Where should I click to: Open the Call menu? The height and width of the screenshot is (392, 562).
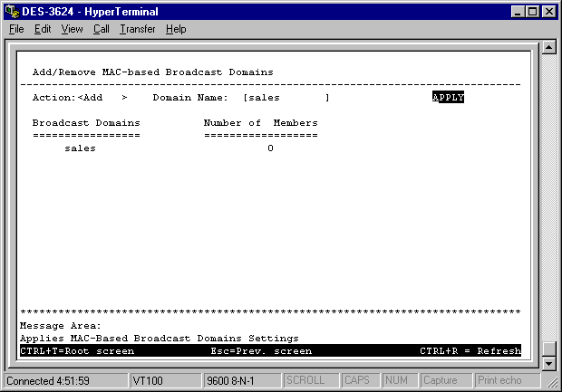coord(101,29)
